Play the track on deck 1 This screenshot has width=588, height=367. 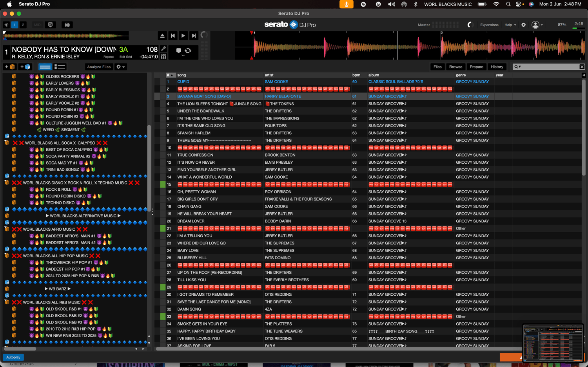[183, 36]
